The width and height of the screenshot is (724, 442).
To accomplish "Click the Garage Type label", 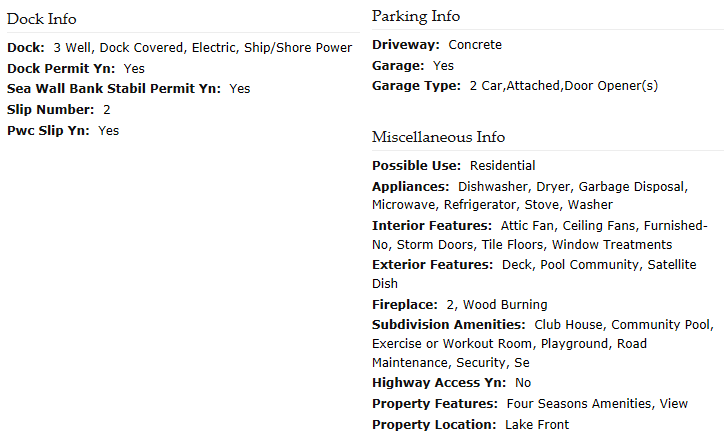I will tap(416, 86).
